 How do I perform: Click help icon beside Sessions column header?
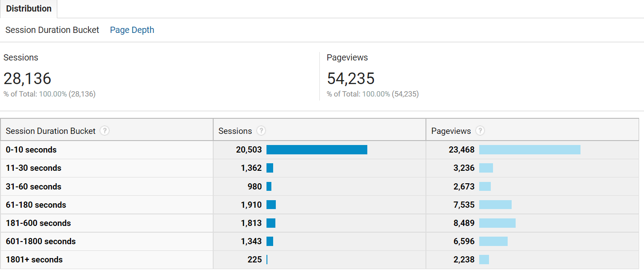coord(261,131)
